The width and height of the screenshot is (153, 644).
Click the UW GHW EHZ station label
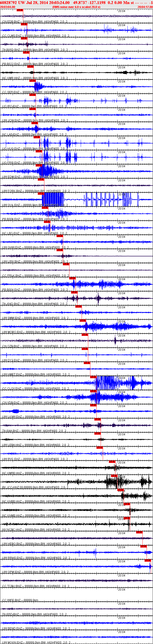tap(36, 248)
